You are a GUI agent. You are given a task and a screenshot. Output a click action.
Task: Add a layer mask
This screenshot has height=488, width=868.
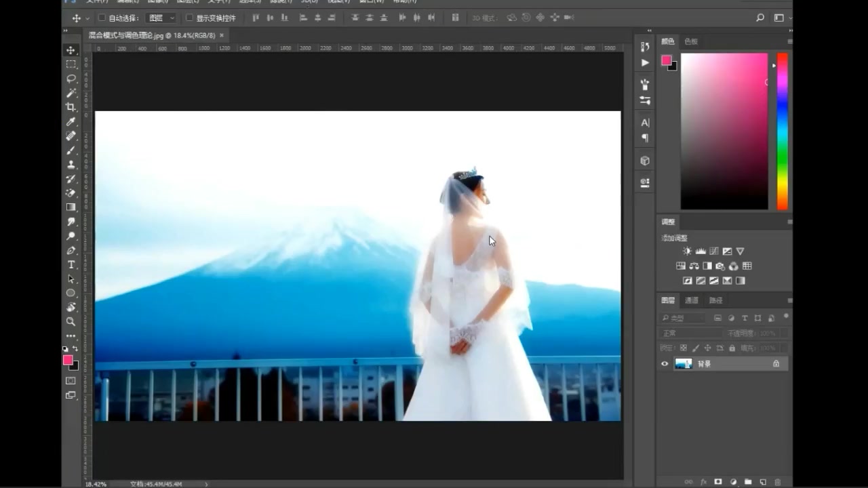(718, 482)
